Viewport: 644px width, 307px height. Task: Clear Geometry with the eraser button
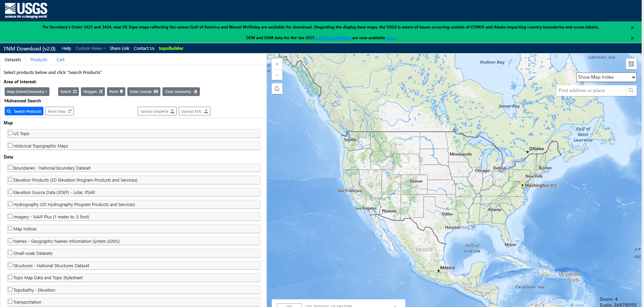(181, 92)
